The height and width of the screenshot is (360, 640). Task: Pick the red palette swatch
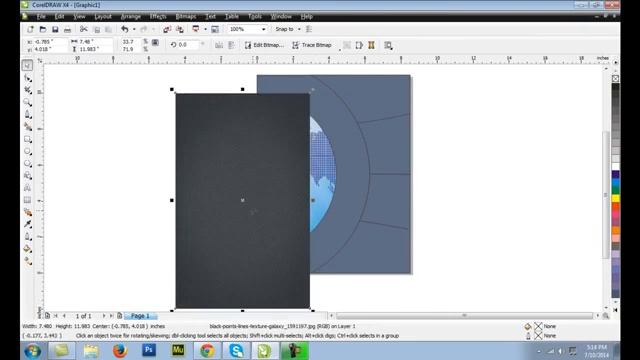click(615, 207)
